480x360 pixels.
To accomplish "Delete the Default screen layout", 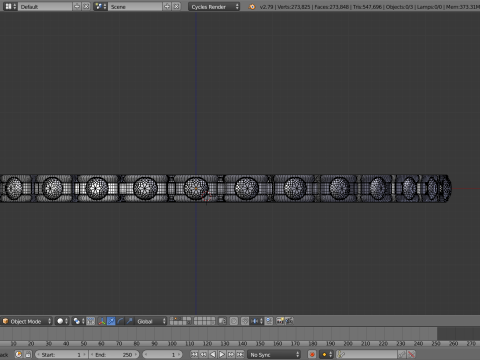I will 86,6.
